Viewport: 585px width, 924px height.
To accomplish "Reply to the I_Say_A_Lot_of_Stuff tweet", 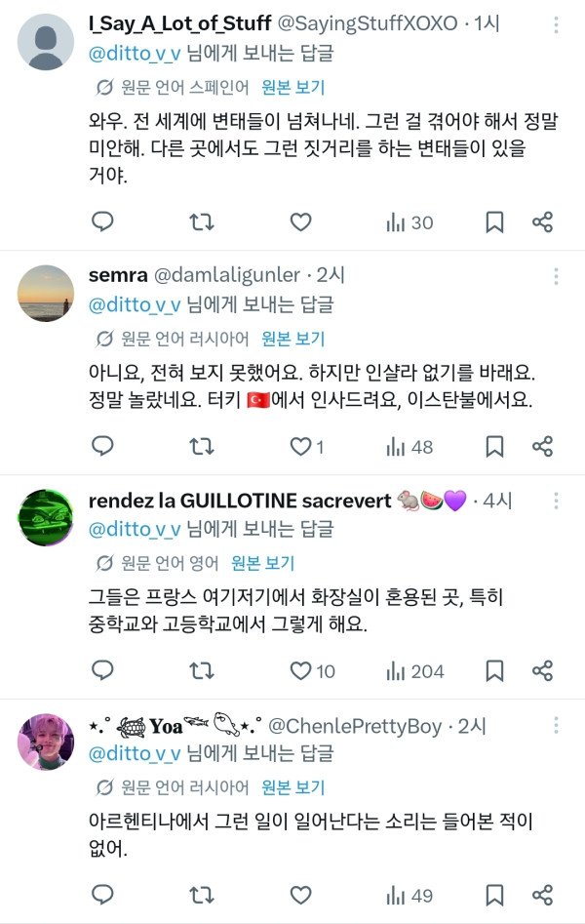I will pos(103,222).
